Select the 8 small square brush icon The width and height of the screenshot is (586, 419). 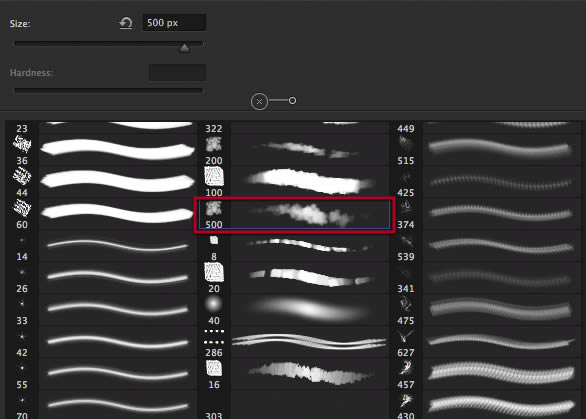pos(214,240)
